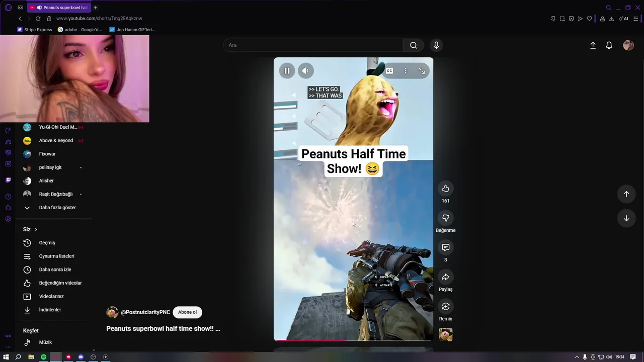
Task: Open YouTube notifications bell
Action: click(609, 45)
